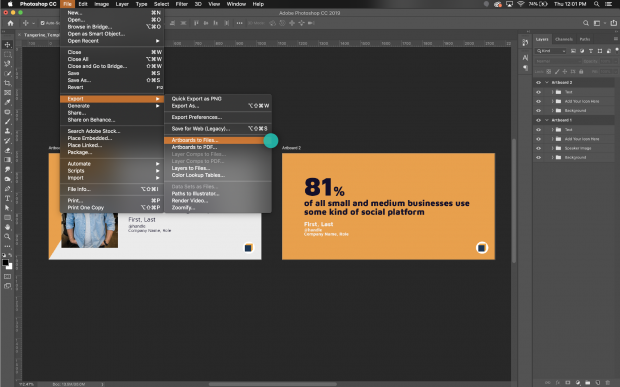Open the Edit Toolbar three-dots button
Screen dimensions: 620x387
8,246
